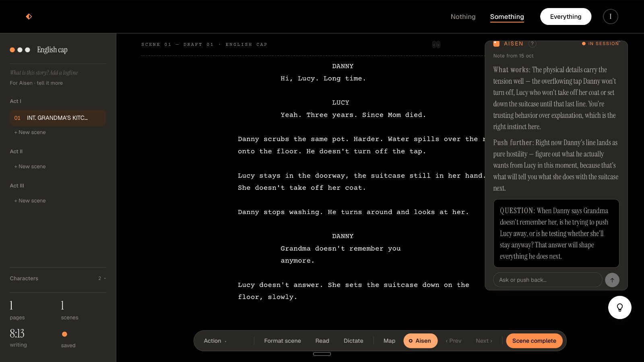The image size is (644, 362).
Task: Click the English cap project title
Action: coord(52,50)
